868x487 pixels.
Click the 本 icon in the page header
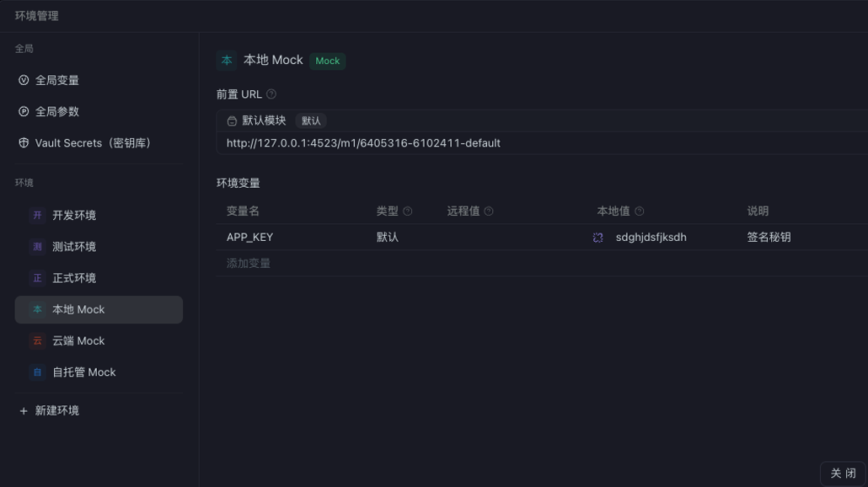(227, 61)
